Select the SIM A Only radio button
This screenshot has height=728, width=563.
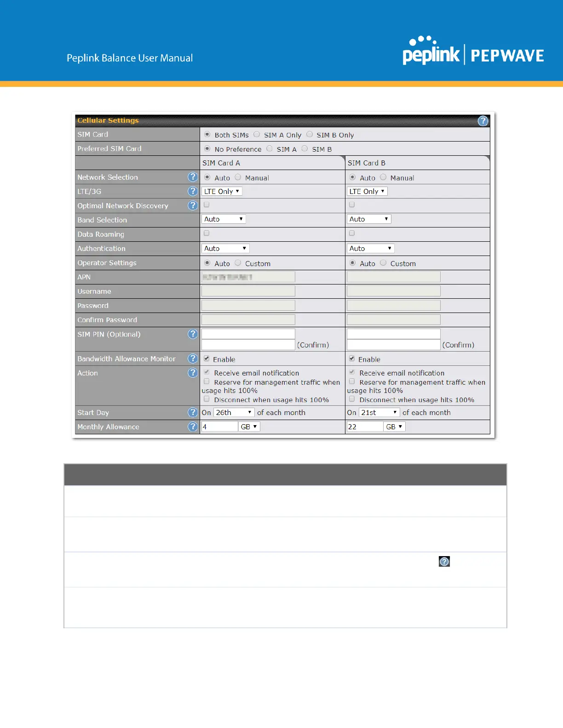click(257, 135)
